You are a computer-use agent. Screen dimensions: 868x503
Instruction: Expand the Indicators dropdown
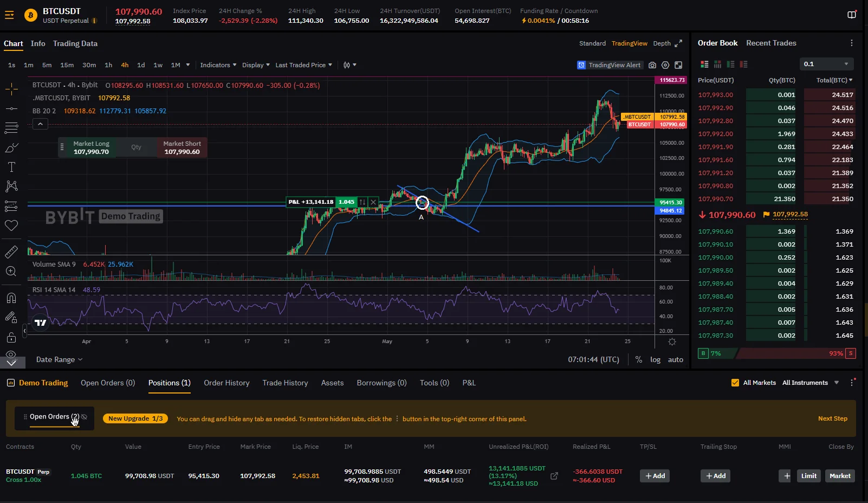(218, 65)
